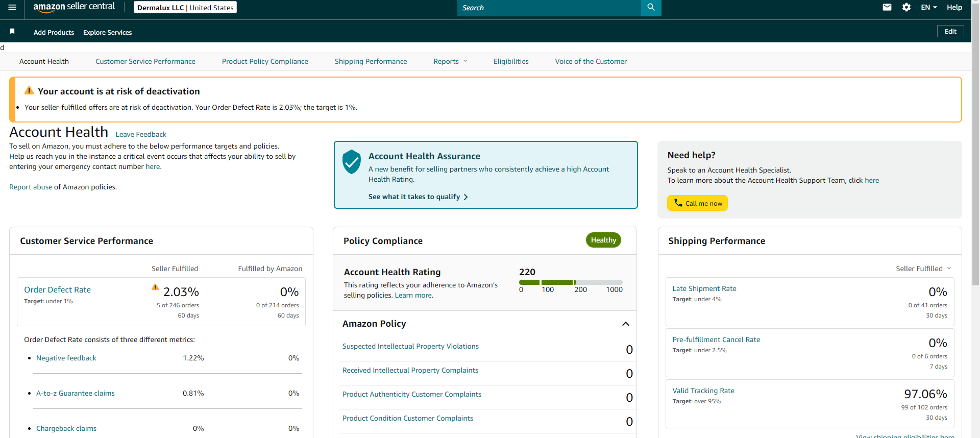Open the Product Policy Compliance tab
980x438 pixels.
click(265, 61)
